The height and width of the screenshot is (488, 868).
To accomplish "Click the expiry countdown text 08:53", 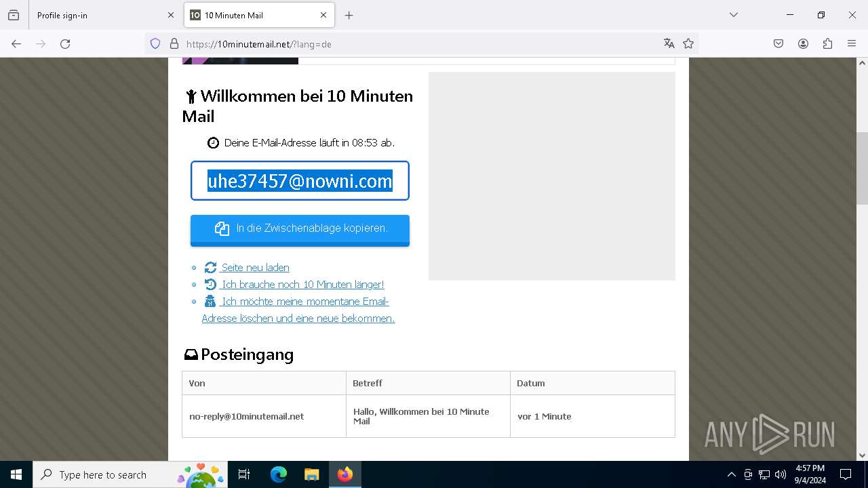I will (x=364, y=143).
